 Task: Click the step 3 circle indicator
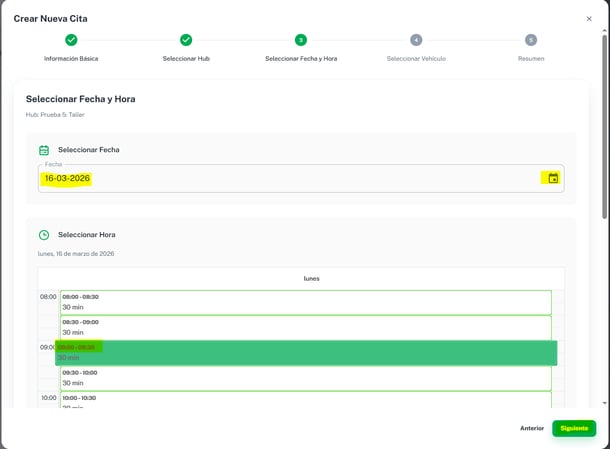[x=301, y=40]
